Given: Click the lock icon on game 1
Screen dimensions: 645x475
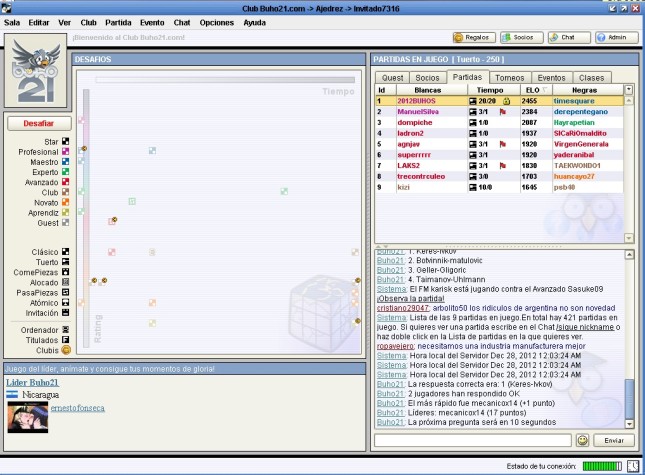Looking at the screenshot, I should pyautogui.click(x=507, y=101).
